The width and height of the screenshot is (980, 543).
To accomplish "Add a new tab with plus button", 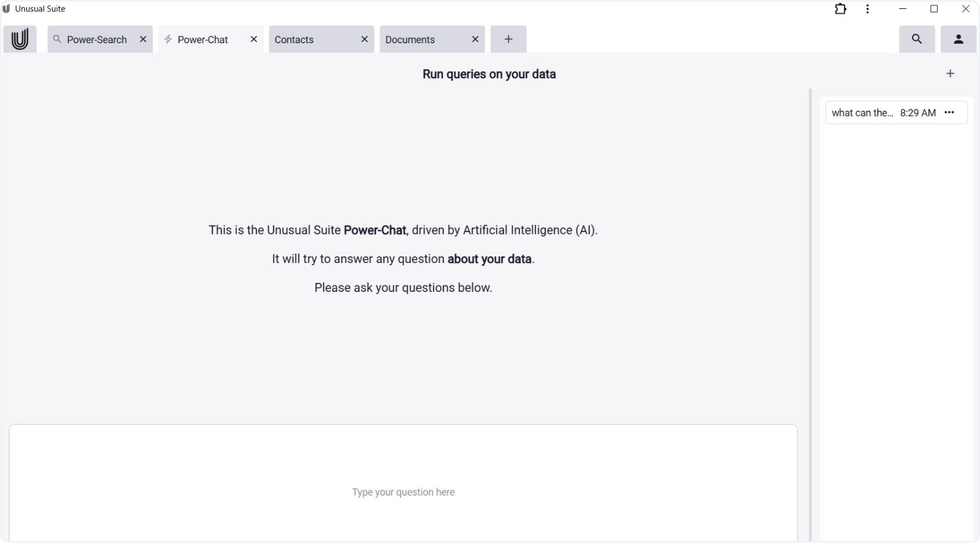I will coord(508,39).
